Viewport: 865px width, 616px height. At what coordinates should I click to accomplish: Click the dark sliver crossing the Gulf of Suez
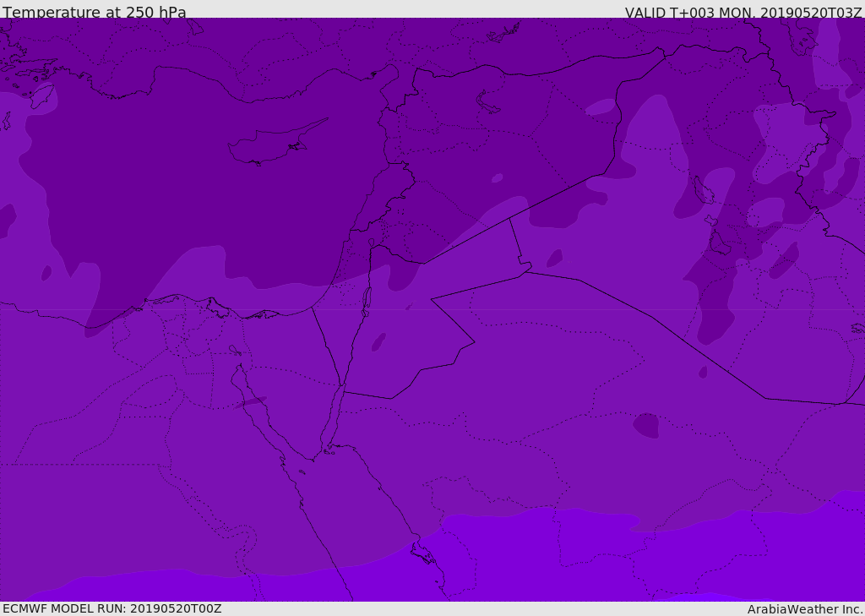coord(252,402)
